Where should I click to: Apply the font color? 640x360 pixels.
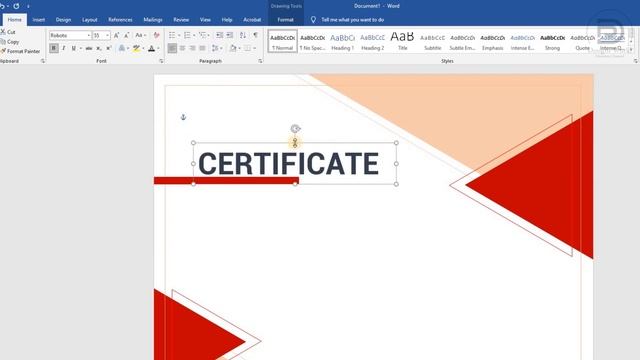151,48
